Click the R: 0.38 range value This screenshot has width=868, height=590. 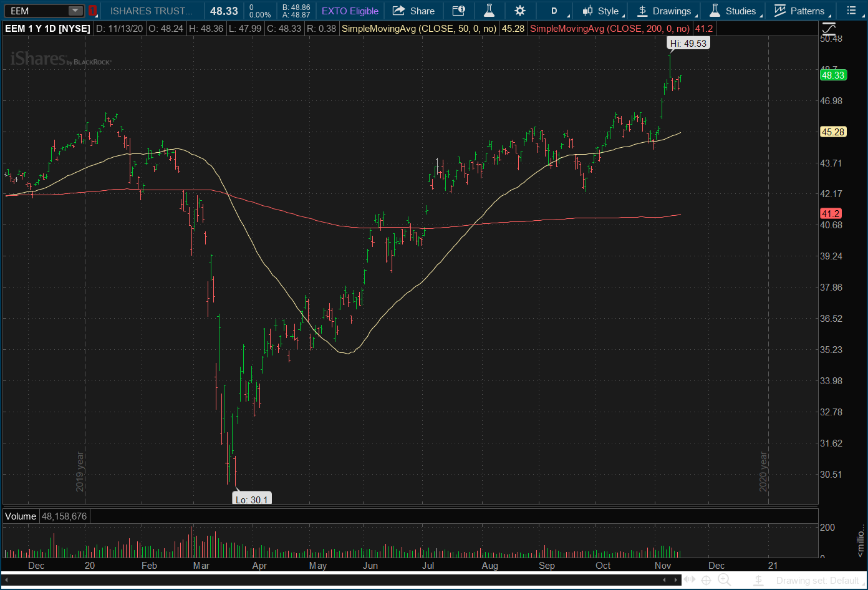tap(321, 29)
